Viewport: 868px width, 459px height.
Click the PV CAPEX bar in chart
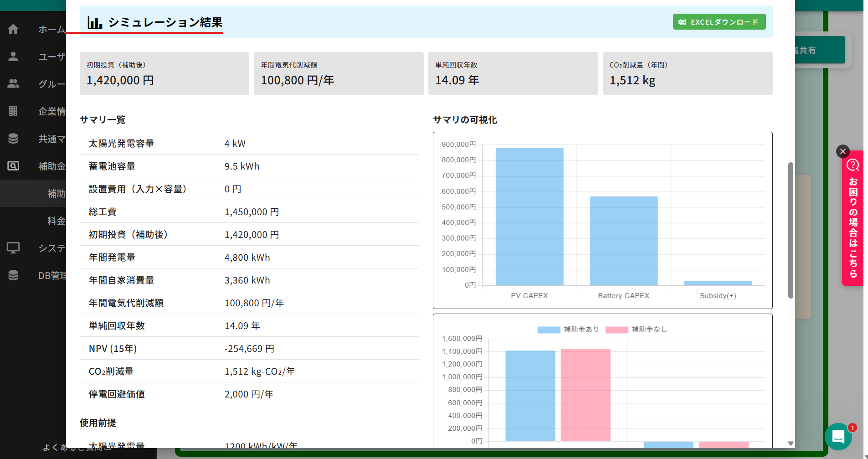529,217
